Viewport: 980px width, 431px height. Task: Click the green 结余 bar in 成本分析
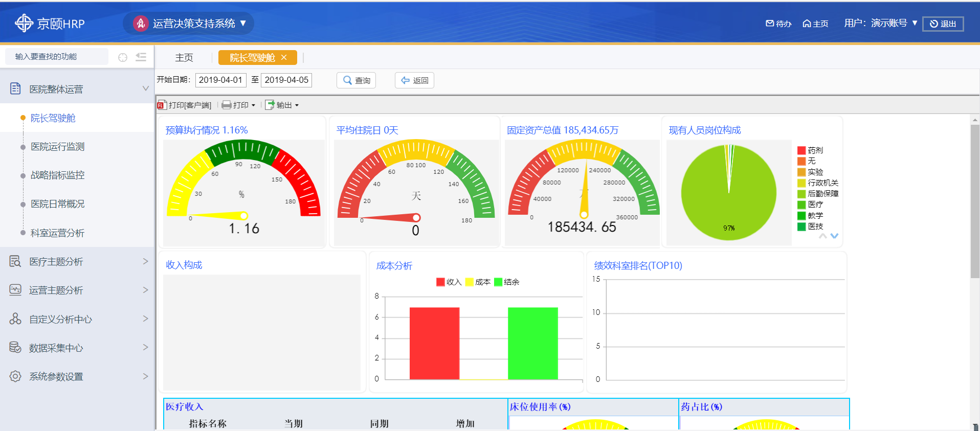tap(533, 343)
